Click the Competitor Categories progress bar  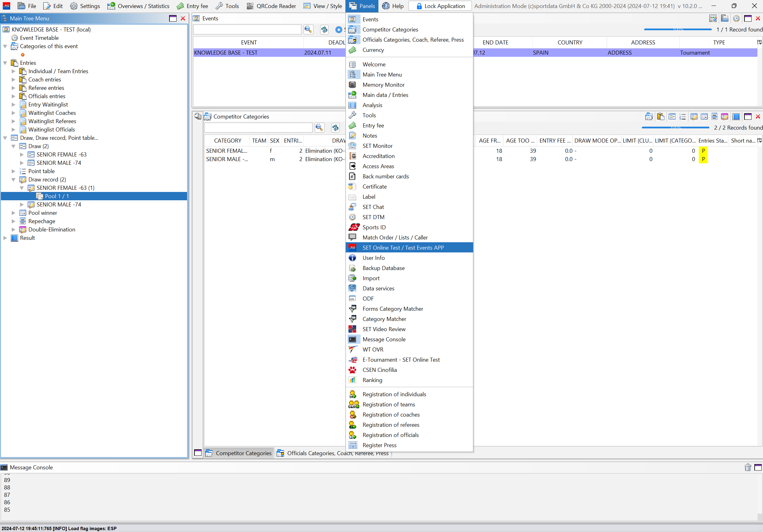click(x=675, y=128)
